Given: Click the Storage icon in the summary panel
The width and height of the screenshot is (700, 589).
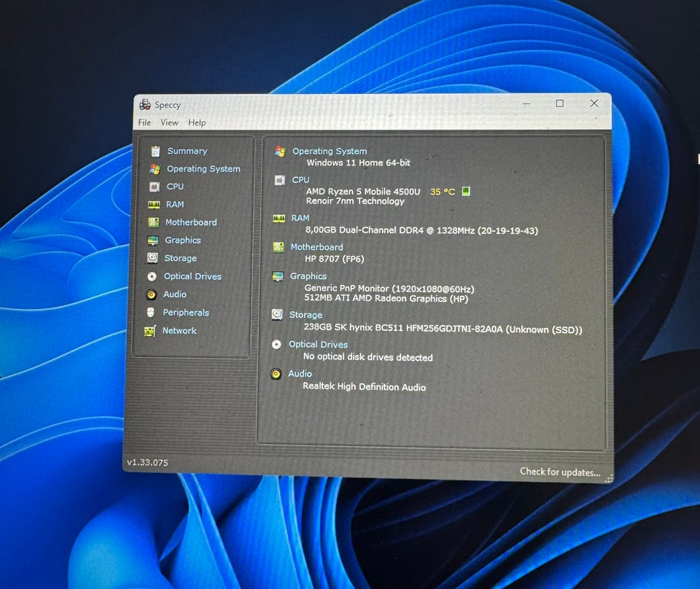Looking at the screenshot, I should click(x=277, y=315).
